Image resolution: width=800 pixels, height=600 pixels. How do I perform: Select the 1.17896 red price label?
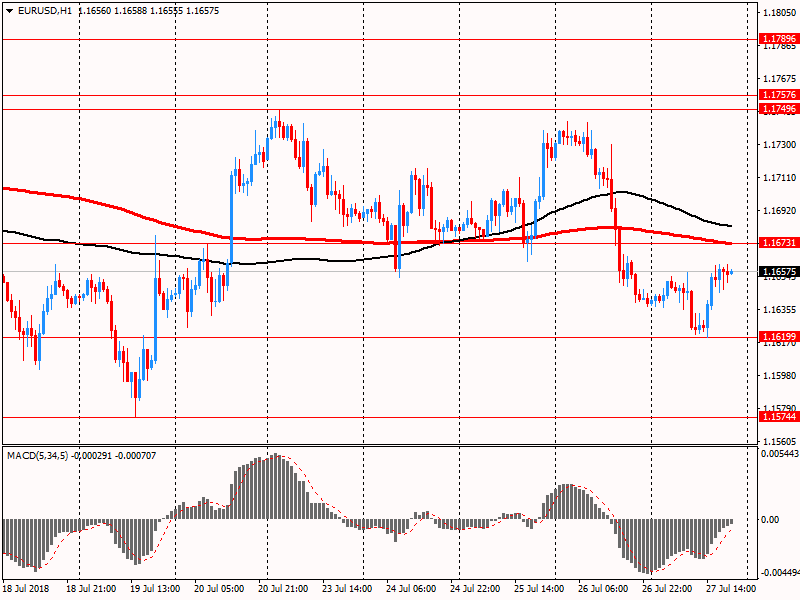tap(779, 39)
